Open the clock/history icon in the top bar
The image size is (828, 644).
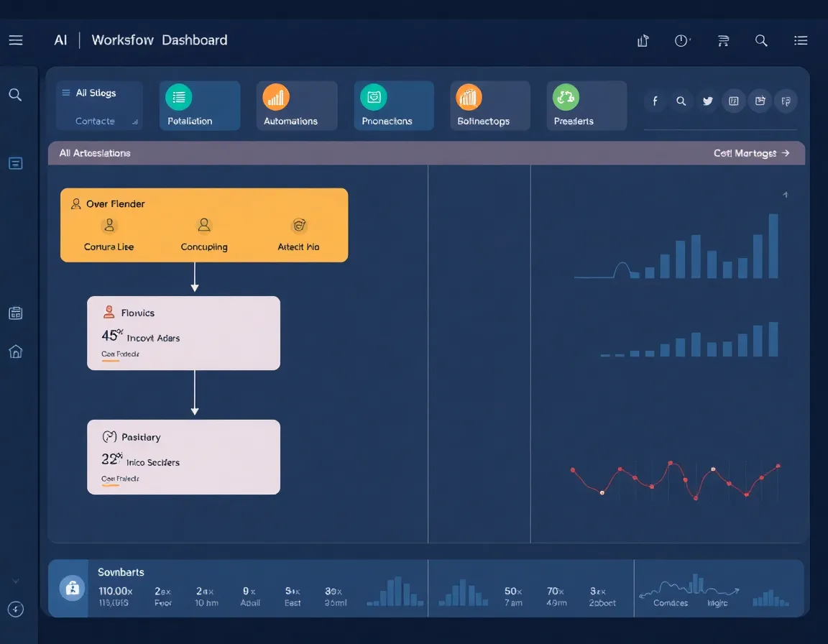point(681,40)
